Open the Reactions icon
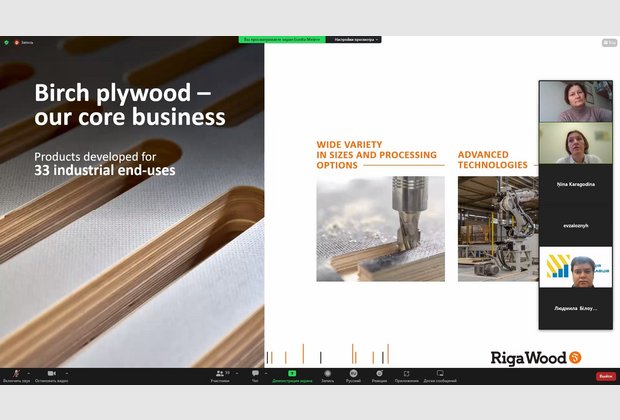 tap(379, 373)
